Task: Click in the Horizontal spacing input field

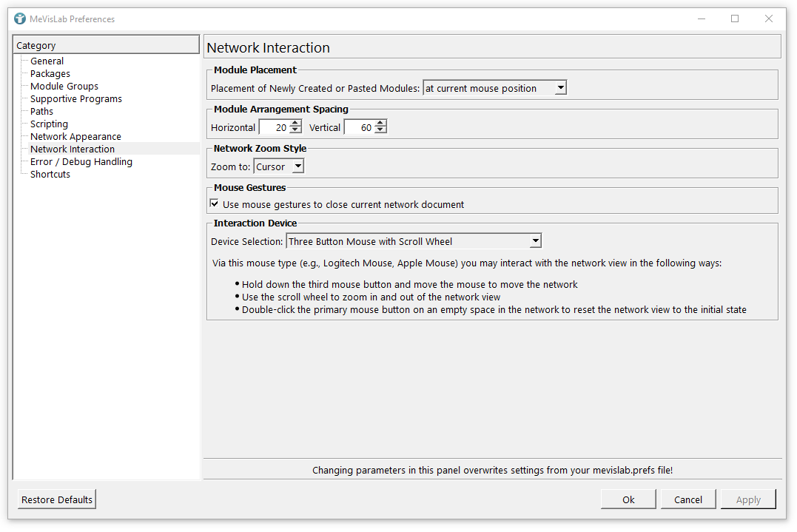Action: (x=273, y=128)
